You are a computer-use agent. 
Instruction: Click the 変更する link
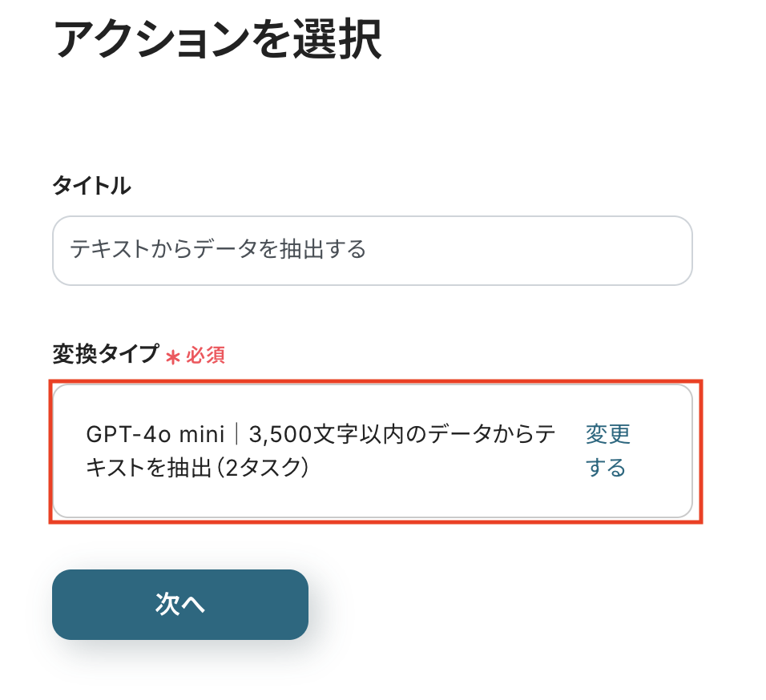[607, 451]
